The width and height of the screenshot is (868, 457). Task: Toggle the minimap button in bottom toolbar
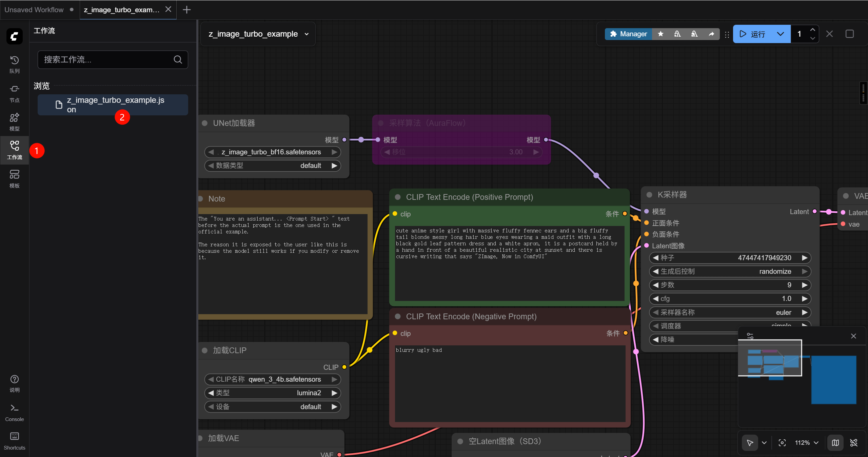tap(835, 442)
